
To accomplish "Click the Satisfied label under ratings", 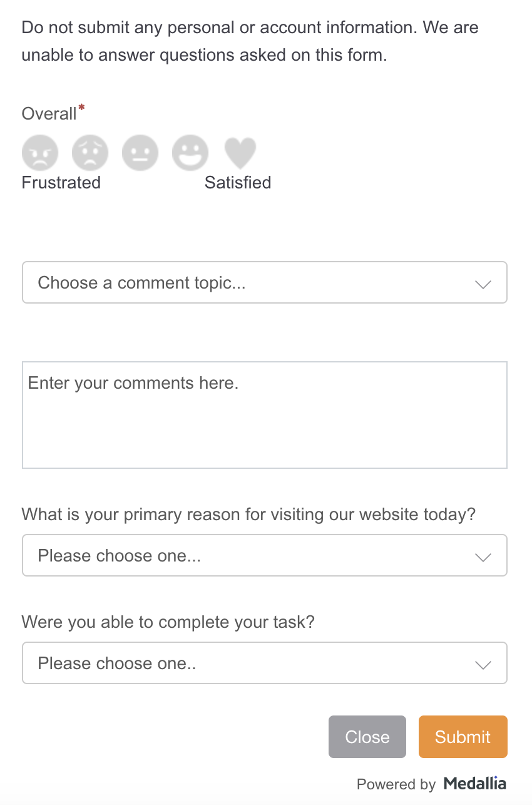I will [x=238, y=183].
